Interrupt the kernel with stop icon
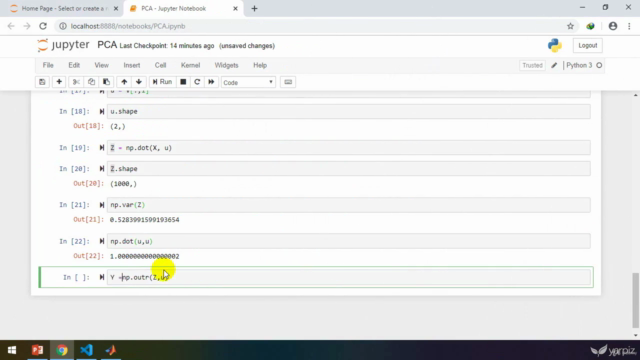The width and height of the screenshot is (640, 360). point(183,82)
